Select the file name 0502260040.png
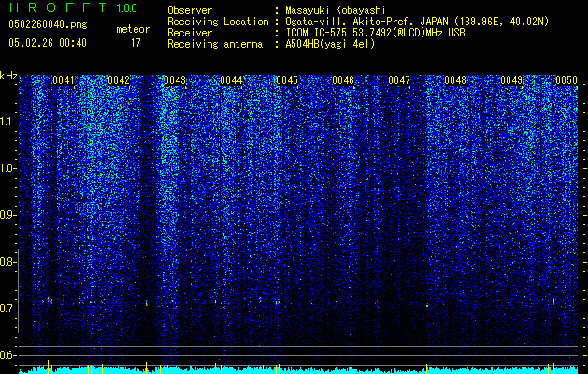Viewport: 588px width, 374px height. [48, 24]
